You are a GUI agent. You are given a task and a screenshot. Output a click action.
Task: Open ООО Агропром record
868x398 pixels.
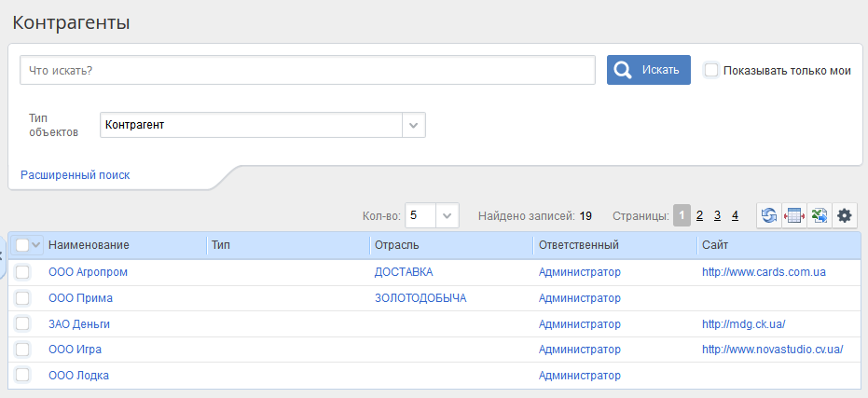click(x=88, y=272)
